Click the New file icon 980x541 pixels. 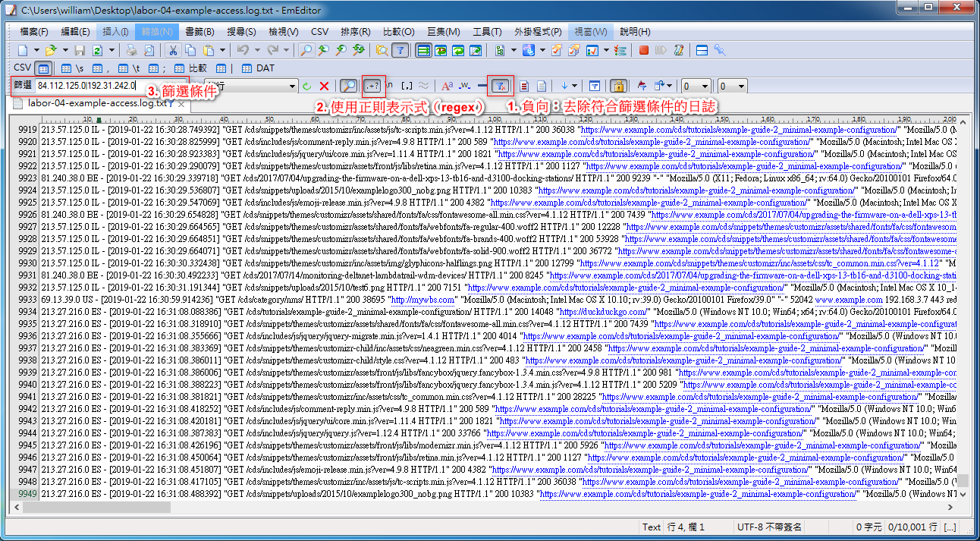(x=24, y=50)
